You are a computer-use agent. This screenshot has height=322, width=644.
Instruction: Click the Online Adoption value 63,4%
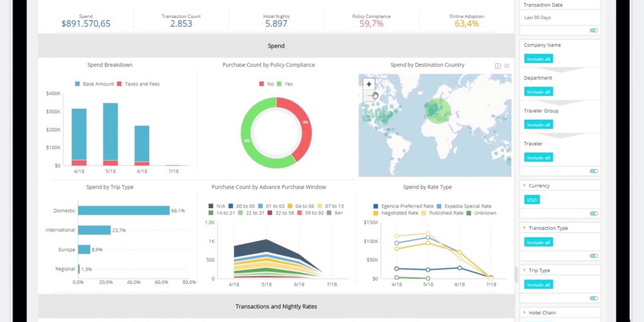point(466,23)
